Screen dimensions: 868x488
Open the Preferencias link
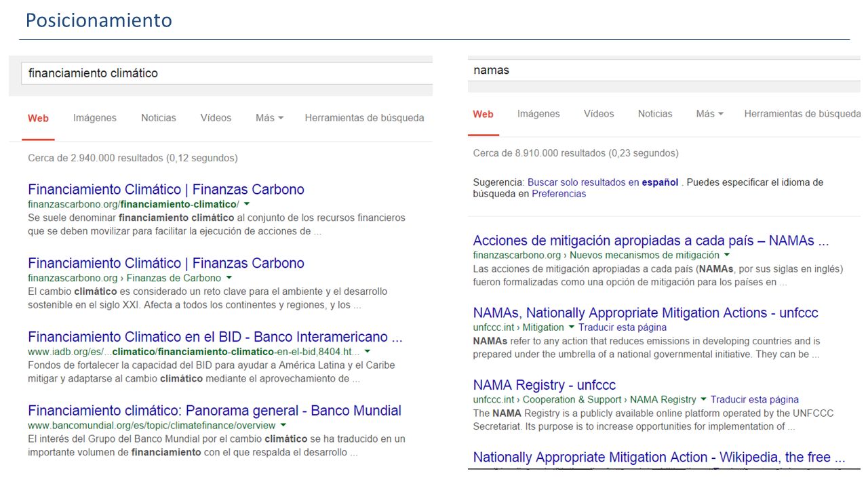(x=559, y=194)
